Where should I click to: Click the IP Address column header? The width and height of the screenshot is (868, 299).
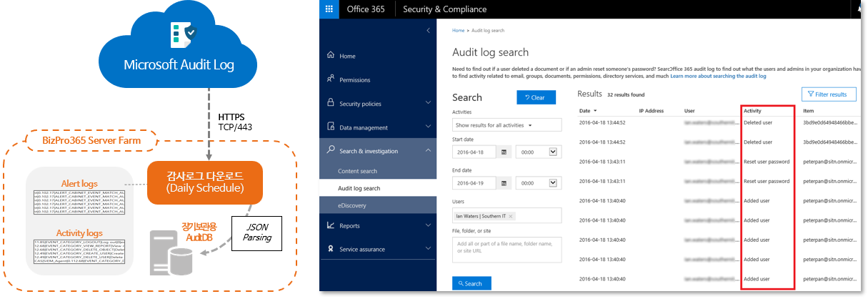(652, 111)
